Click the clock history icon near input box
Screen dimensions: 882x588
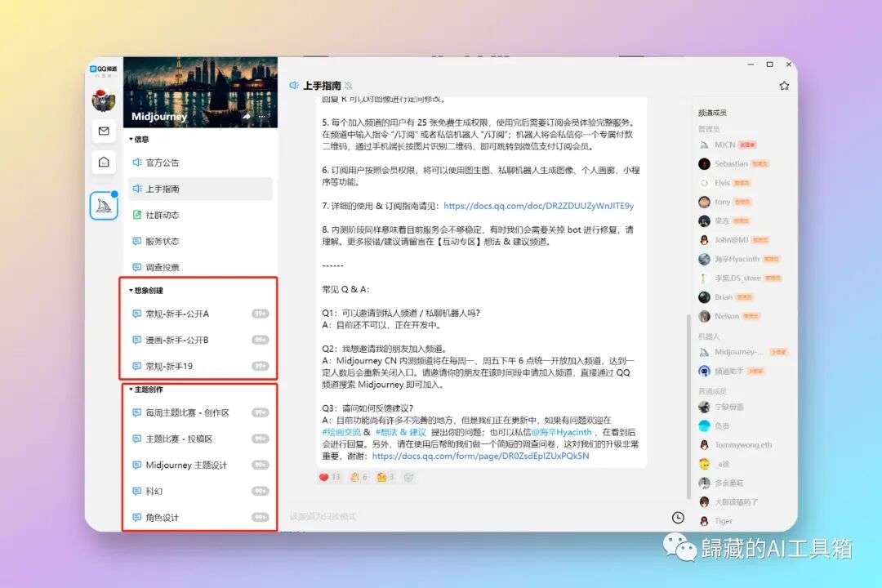678,518
